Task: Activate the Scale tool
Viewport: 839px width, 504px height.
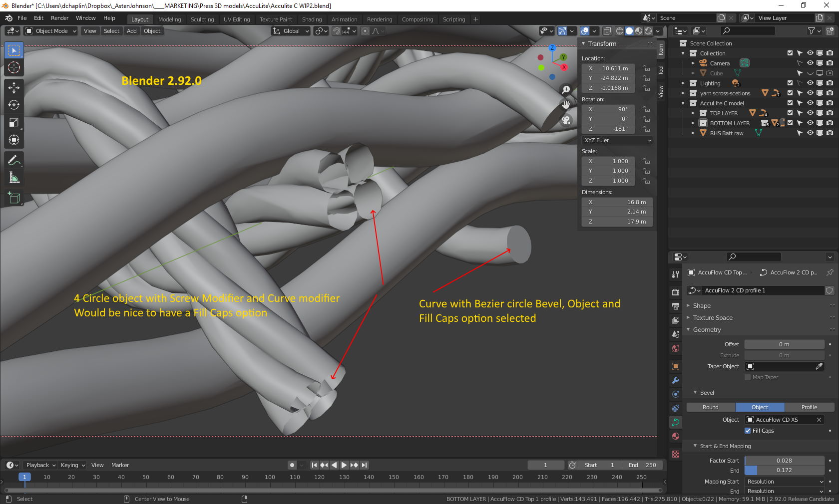Action: [14, 123]
